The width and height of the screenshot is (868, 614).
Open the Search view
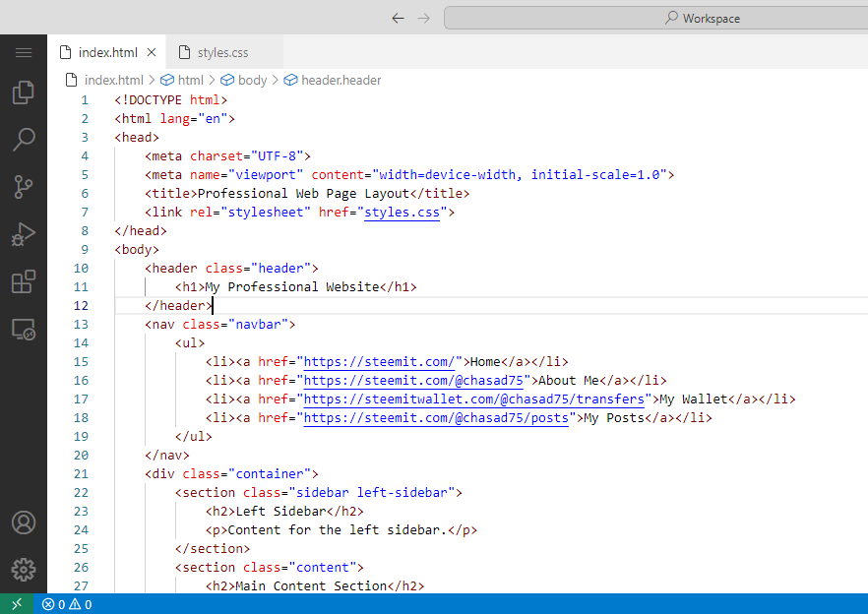pos(24,140)
